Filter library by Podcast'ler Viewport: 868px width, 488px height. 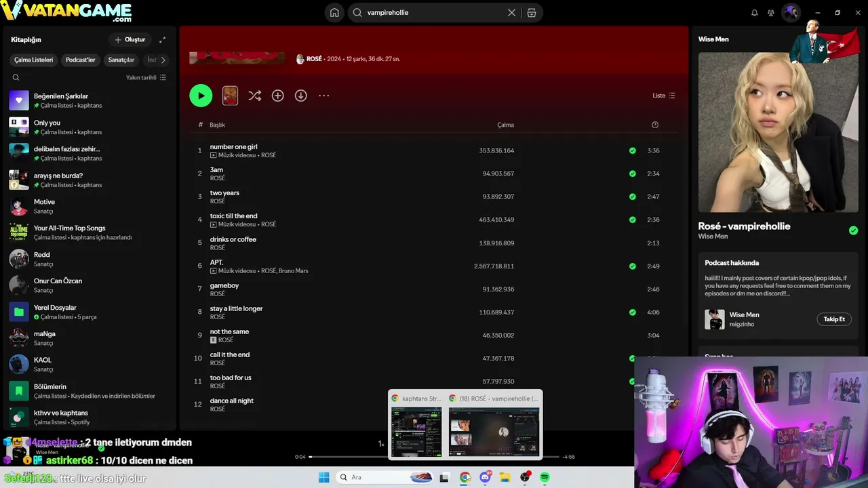(80, 60)
